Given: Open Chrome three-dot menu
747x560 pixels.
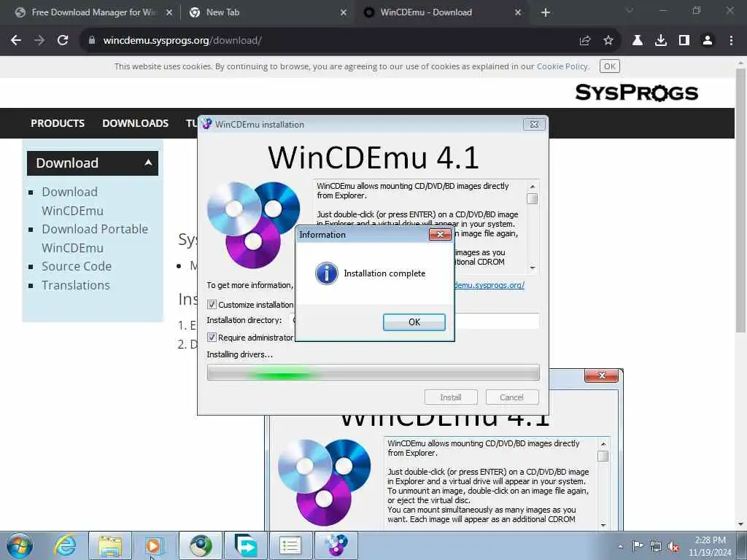Looking at the screenshot, I should [731, 41].
